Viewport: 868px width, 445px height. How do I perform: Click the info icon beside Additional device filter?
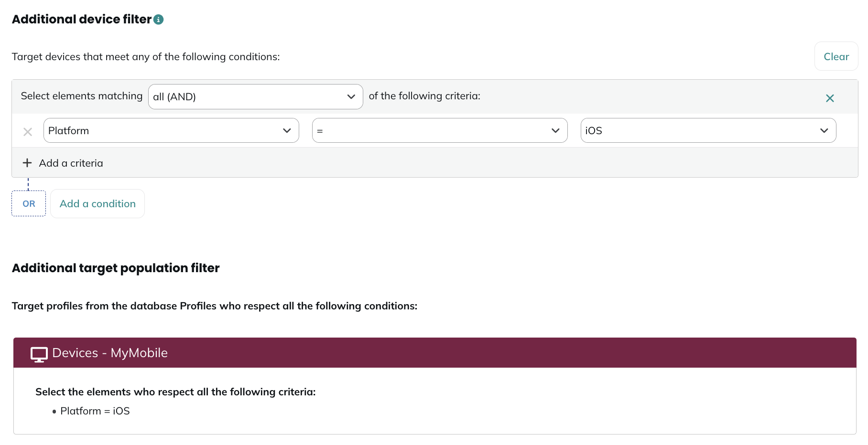click(158, 20)
